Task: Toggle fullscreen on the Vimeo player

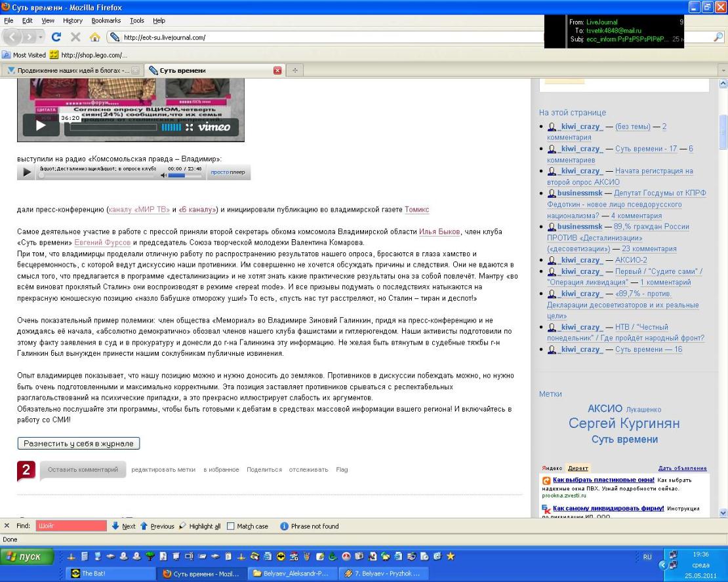Action: click(189, 127)
